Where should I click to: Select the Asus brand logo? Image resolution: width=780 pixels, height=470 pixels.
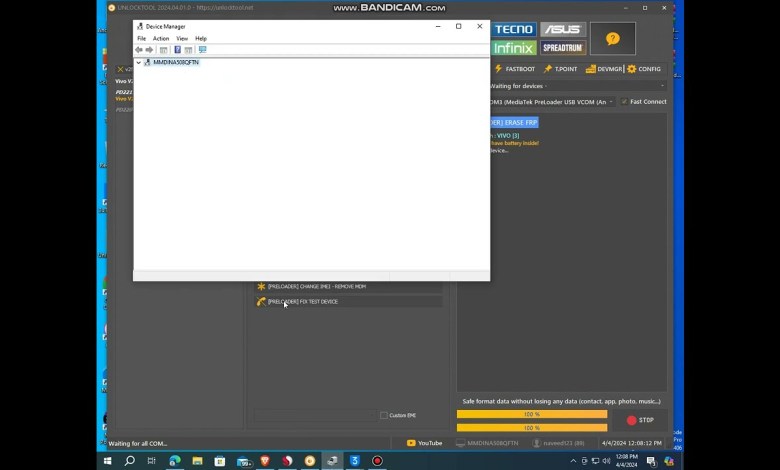[x=562, y=30]
